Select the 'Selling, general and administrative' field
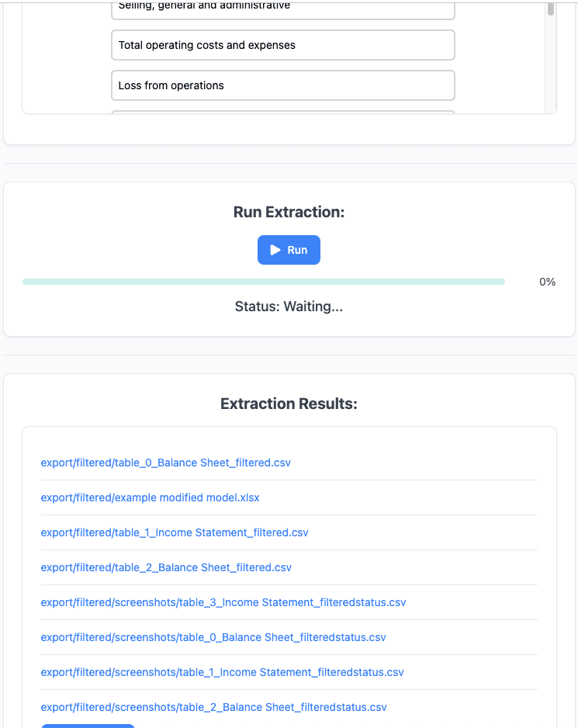This screenshot has width=578, height=728. pos(282,6)
